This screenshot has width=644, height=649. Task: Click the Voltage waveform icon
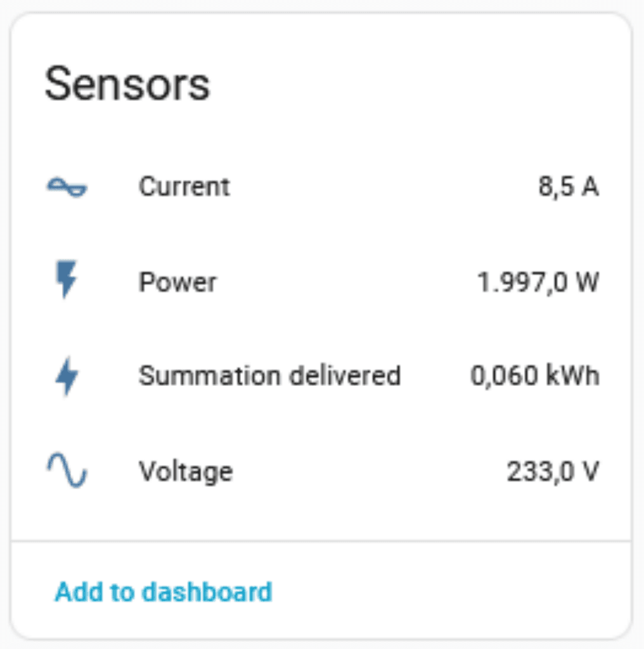(x=65, y=470)
